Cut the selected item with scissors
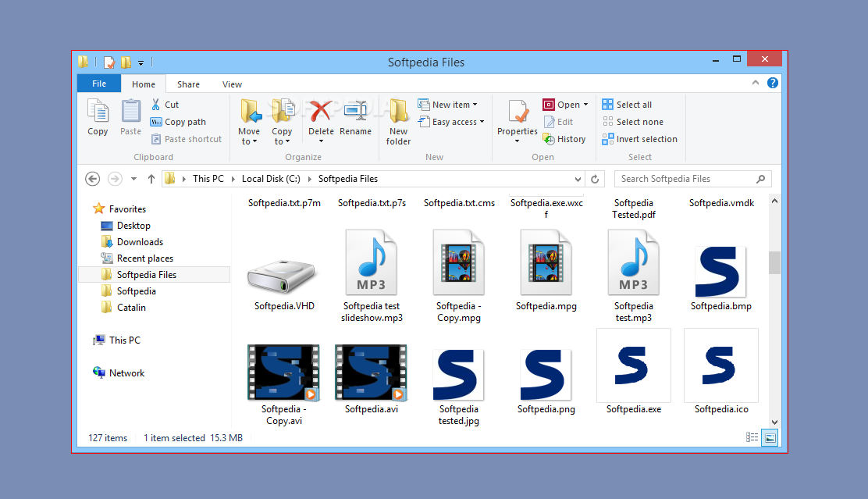868x499 pixels. click(165, 104)
